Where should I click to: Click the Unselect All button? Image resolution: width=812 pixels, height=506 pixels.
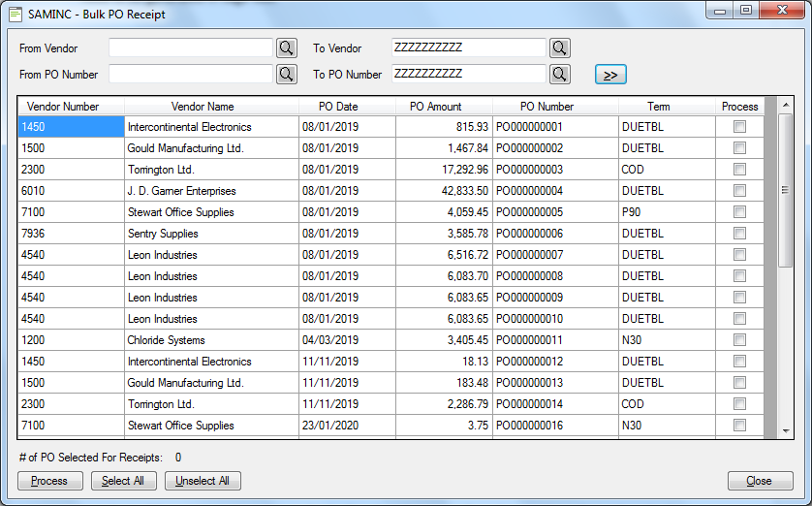203,481
